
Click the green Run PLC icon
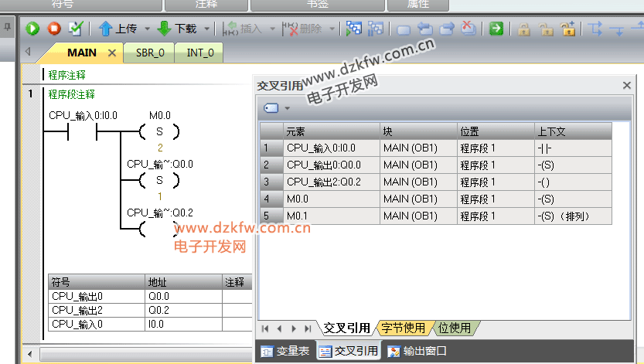32,29
